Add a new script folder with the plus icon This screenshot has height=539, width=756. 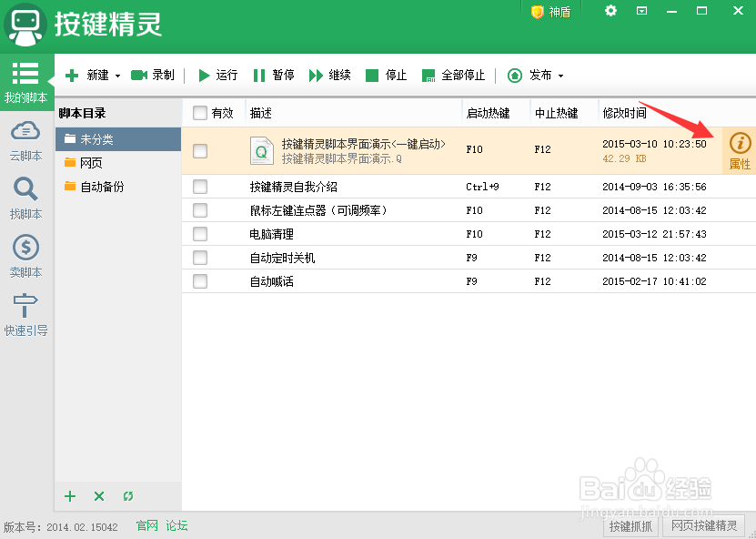(x=70, y=496)
